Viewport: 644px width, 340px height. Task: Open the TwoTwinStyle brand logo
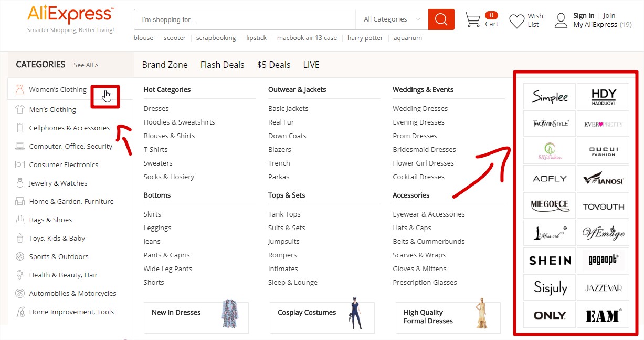coord(550,123)
